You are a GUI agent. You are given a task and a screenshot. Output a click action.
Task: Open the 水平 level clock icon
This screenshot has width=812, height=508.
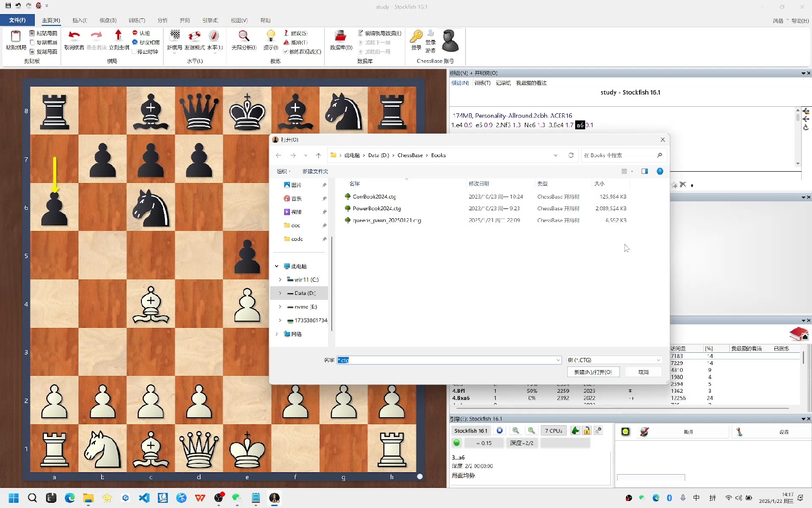point(214,36)
